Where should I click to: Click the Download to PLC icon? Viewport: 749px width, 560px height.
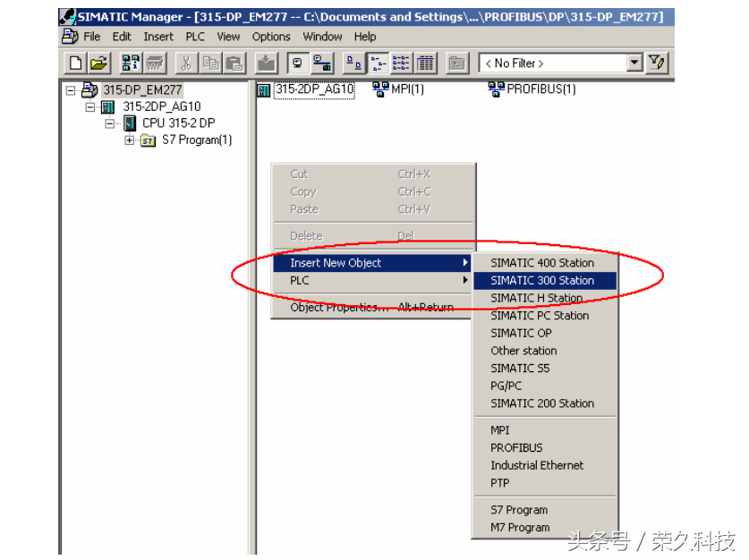(267, 63)
